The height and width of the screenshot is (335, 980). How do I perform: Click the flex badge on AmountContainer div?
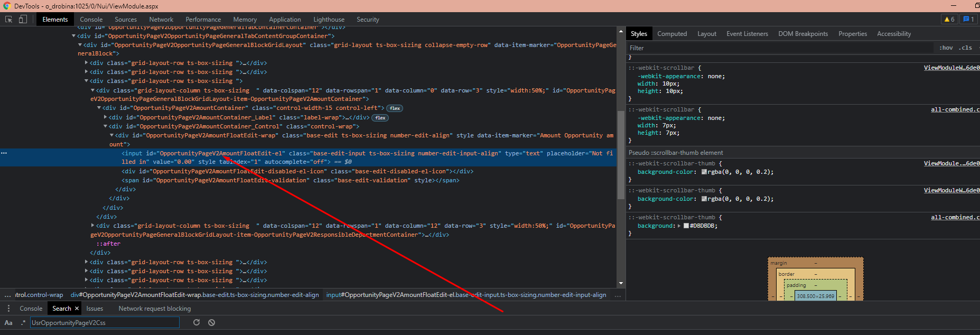pyautogui.click(x=395, y=108)
